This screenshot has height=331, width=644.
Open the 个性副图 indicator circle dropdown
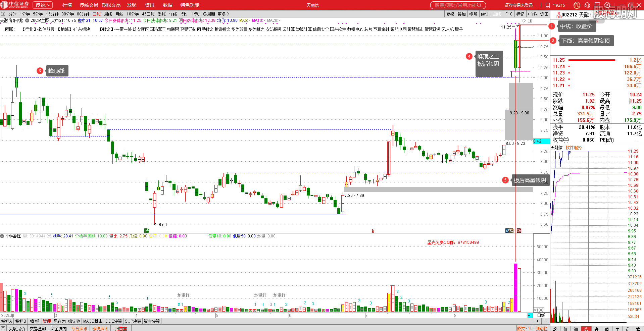(2, 236)
